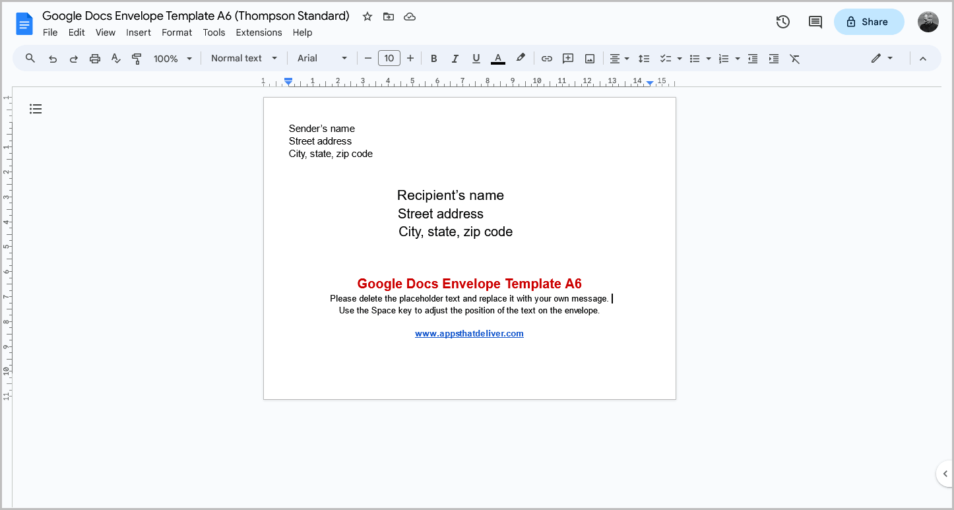The width and height of the screenshot is (954, 510).
Task: Decrease the font size
Action: [x=367, y=58]
